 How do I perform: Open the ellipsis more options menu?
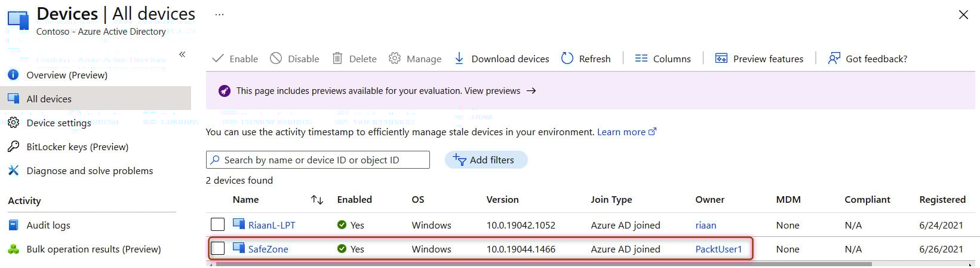(219, 14)
